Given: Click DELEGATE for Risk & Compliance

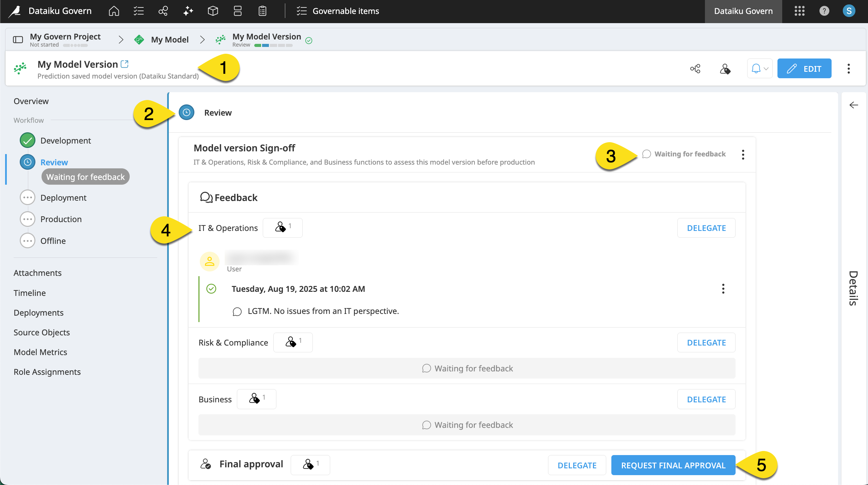Looking at the screenshot, I should [x=706, y=342].
